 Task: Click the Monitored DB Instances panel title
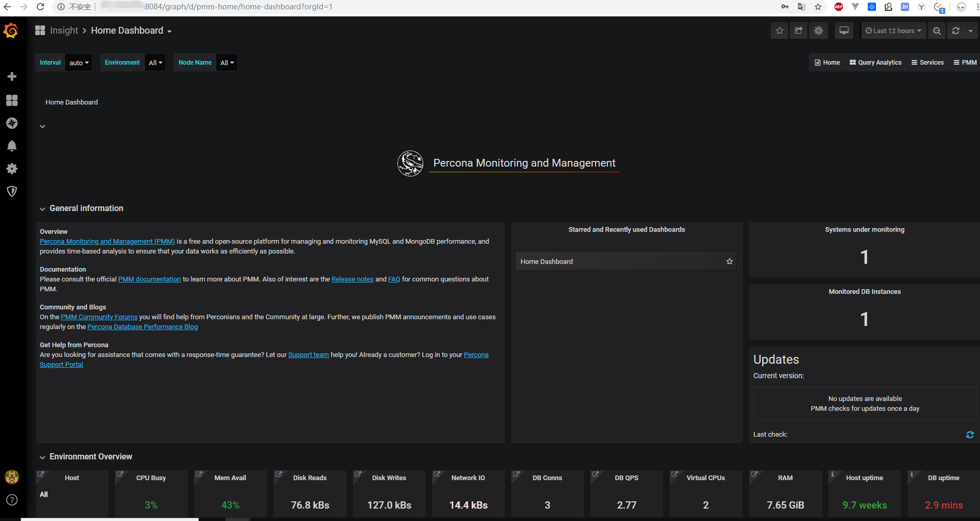click(x=865, y=292)
